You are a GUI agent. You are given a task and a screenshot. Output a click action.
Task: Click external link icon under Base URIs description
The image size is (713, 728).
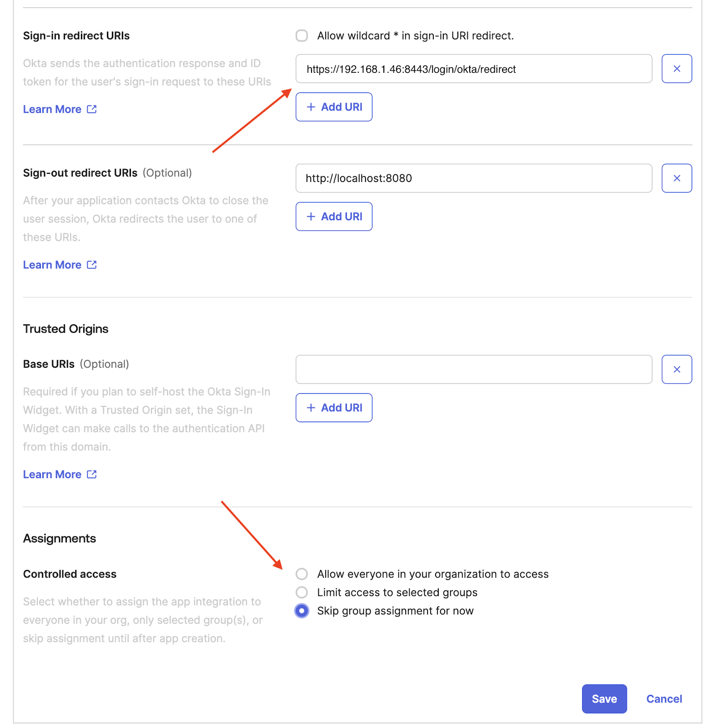click(x=92, y=474)
